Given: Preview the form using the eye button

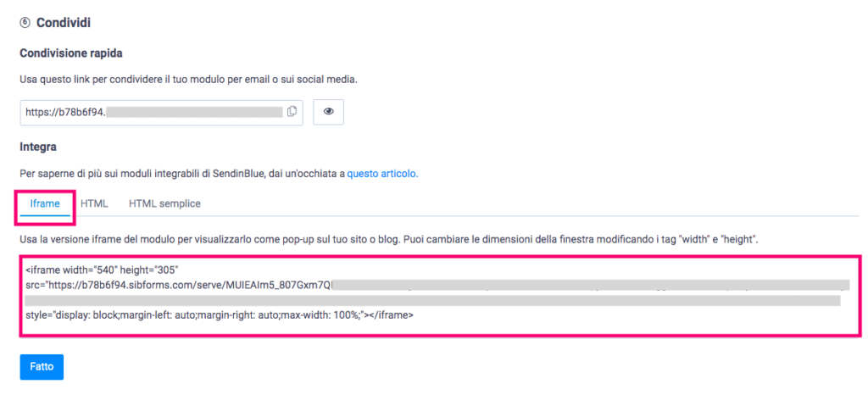Looking at the screenshot, I should (329, 112).
